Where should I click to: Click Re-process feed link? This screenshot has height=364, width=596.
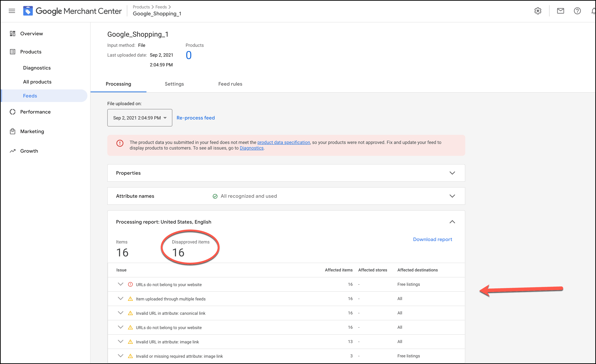[x=195, y=118]
